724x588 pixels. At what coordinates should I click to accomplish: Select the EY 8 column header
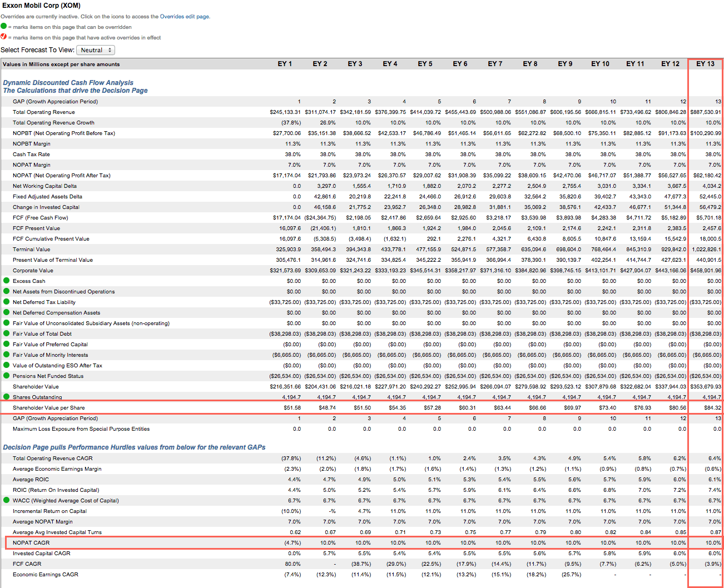tap(530, 64)
